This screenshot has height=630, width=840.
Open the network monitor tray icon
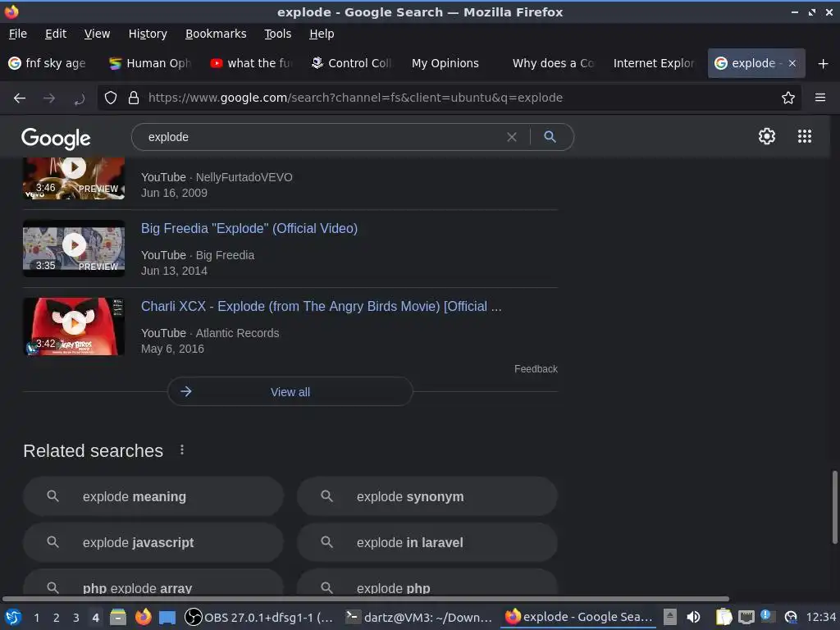[746, 618]
